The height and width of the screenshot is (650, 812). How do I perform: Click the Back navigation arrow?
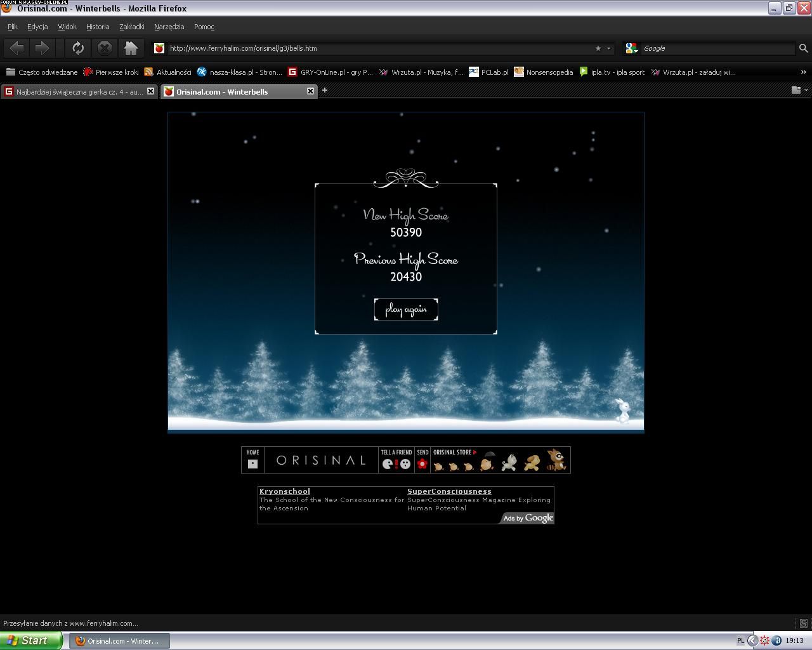pos(16,48)
